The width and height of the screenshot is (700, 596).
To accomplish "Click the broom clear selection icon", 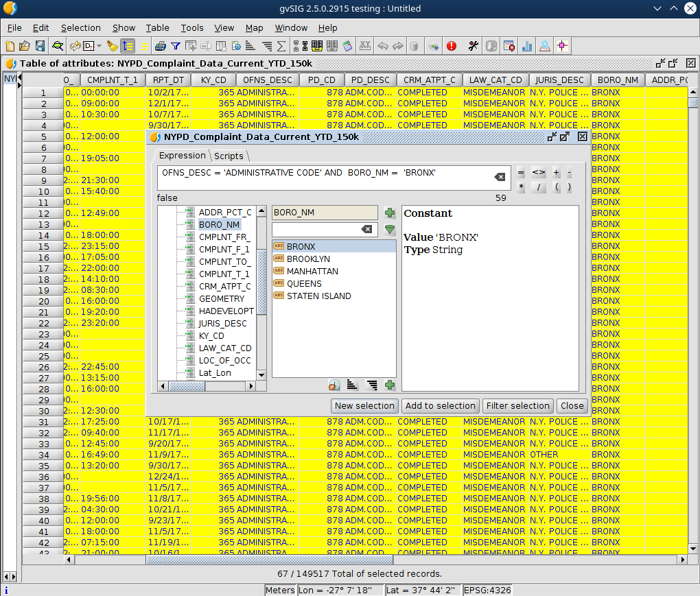I will pyautogui.click(x=113, y=46).
